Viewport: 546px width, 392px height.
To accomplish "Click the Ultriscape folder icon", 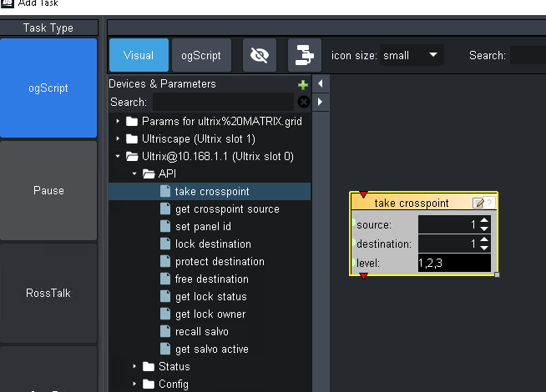I will pyautogui.click(x=132, y=138).
